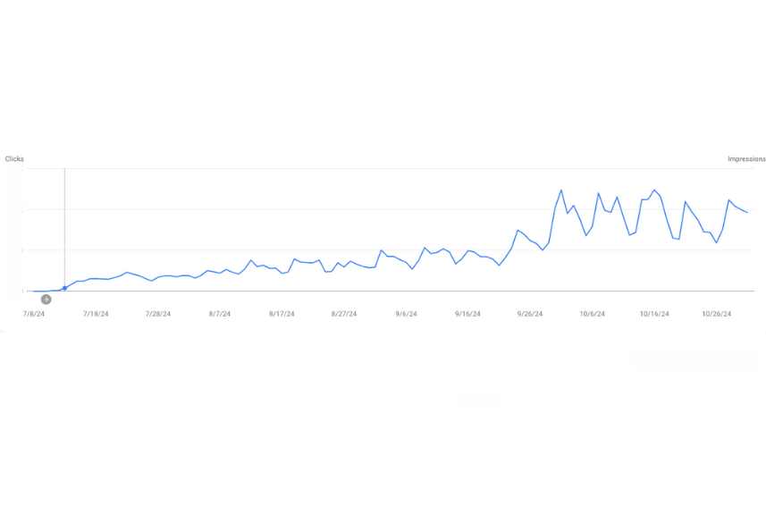
Task: Click the 10/26/24 date label
Action: [x=716, y=314]
